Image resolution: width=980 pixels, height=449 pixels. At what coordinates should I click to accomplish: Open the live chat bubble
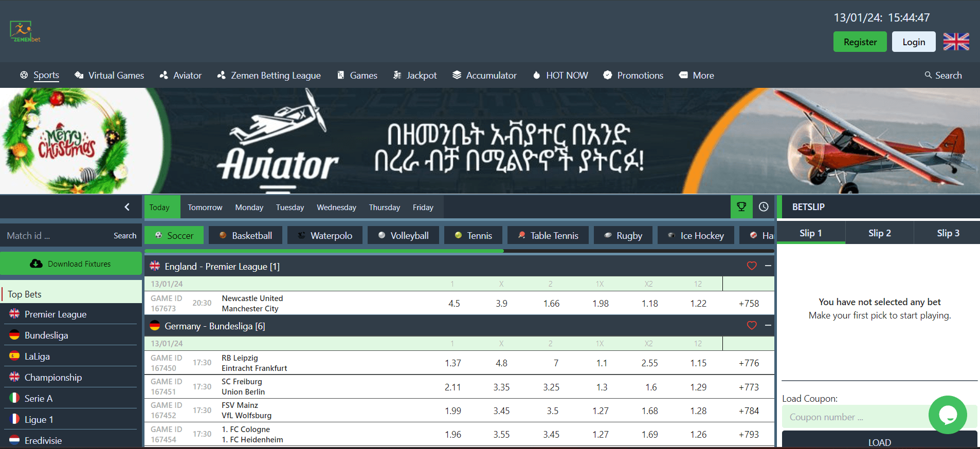[948, 415]
